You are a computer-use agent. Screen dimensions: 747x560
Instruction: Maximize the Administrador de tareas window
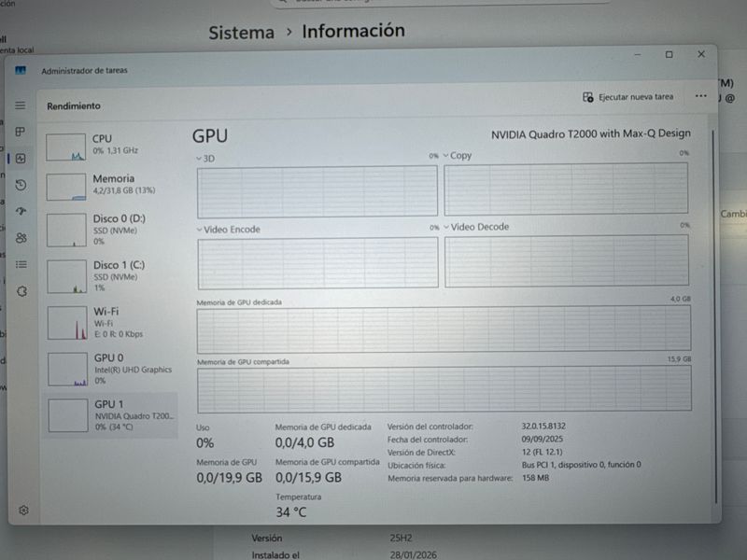click(669, 54)
